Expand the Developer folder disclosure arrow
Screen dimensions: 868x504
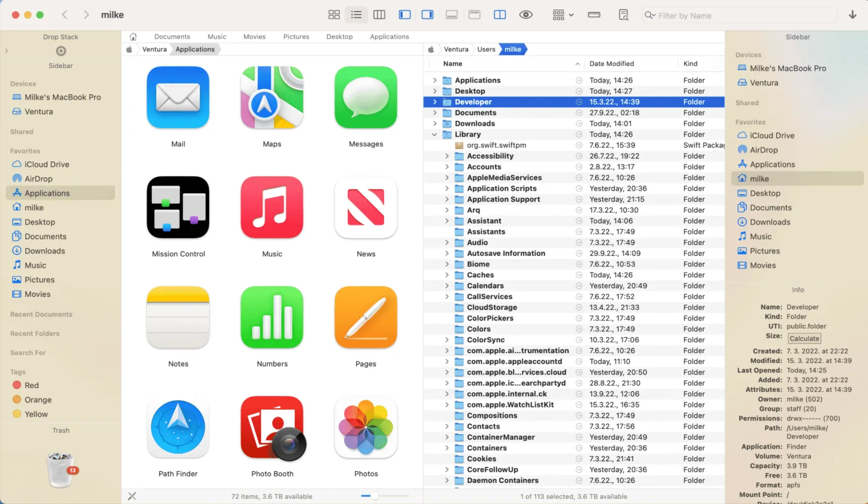(x=435, y=102)
